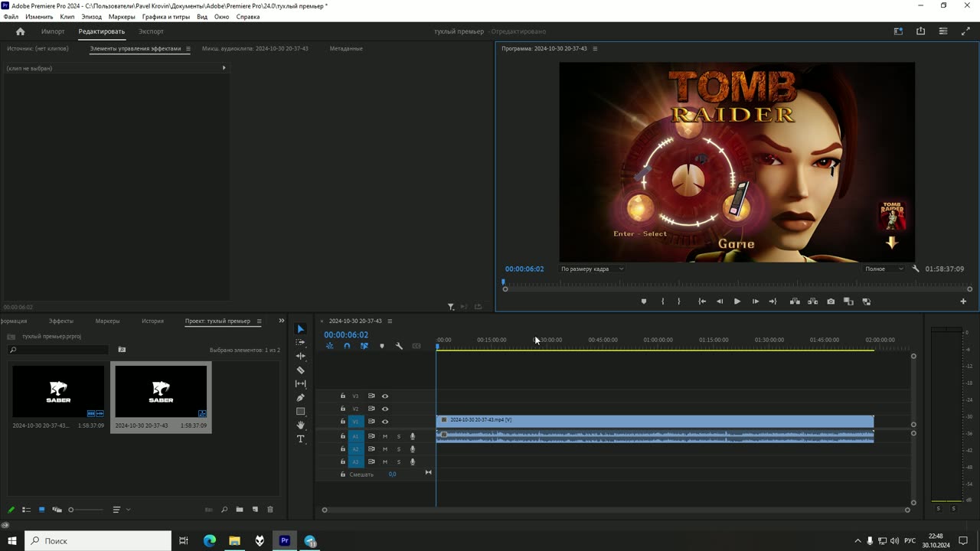Image resolution: width=980 pixels, height=551 pixels.
Task: Select the Rectangle tool
Action: (x=300, y=412)
